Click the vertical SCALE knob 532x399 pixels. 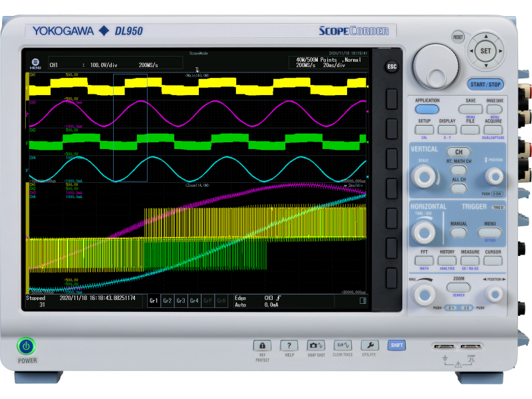[424, 176]
